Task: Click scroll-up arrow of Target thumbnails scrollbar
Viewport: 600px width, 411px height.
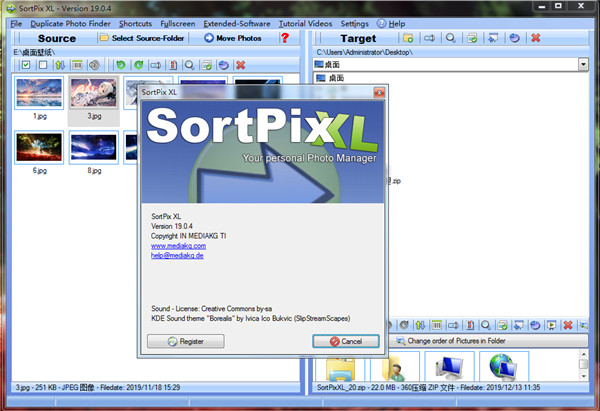Action: pyautogui.click(x=584, y=354)
